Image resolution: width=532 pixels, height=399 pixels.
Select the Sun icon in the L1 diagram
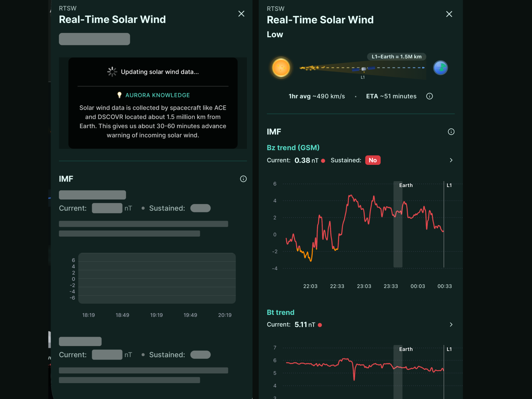point(281,68)
